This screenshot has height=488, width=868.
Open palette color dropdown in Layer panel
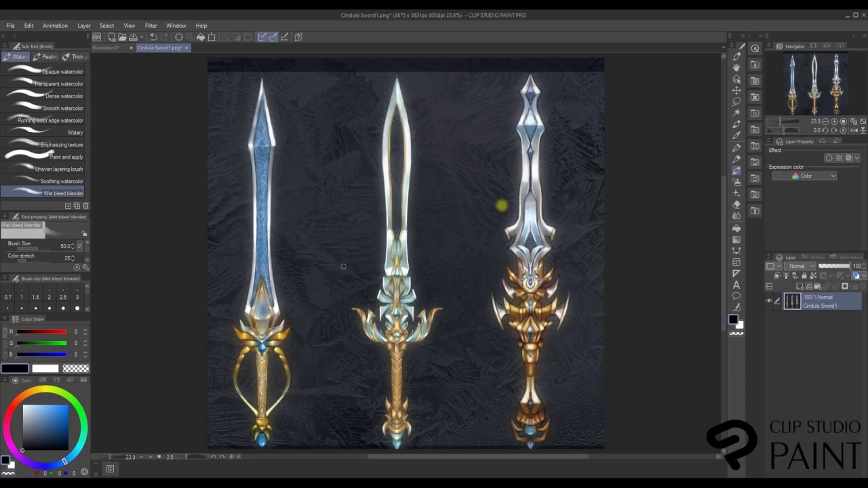774,266
